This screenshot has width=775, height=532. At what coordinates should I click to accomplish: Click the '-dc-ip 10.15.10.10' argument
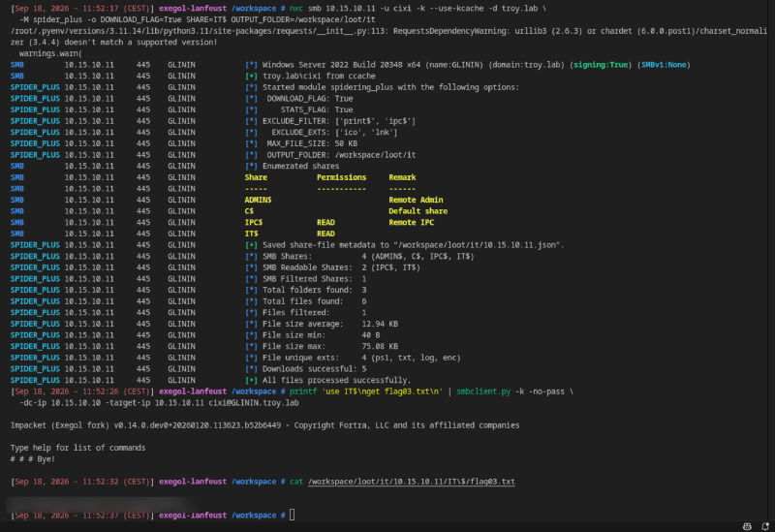coord(60,403)
